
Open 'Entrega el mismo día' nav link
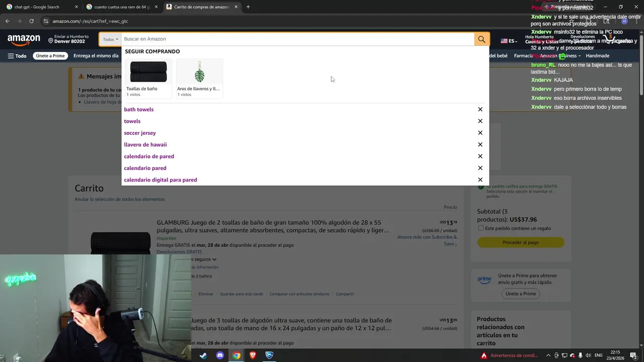tap(96, 56)
